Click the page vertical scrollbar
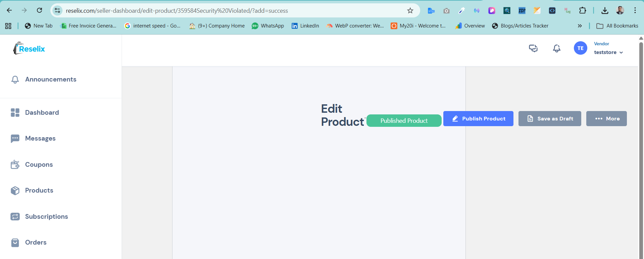This screenshot has width=644, height=259. tap(641, 134)
